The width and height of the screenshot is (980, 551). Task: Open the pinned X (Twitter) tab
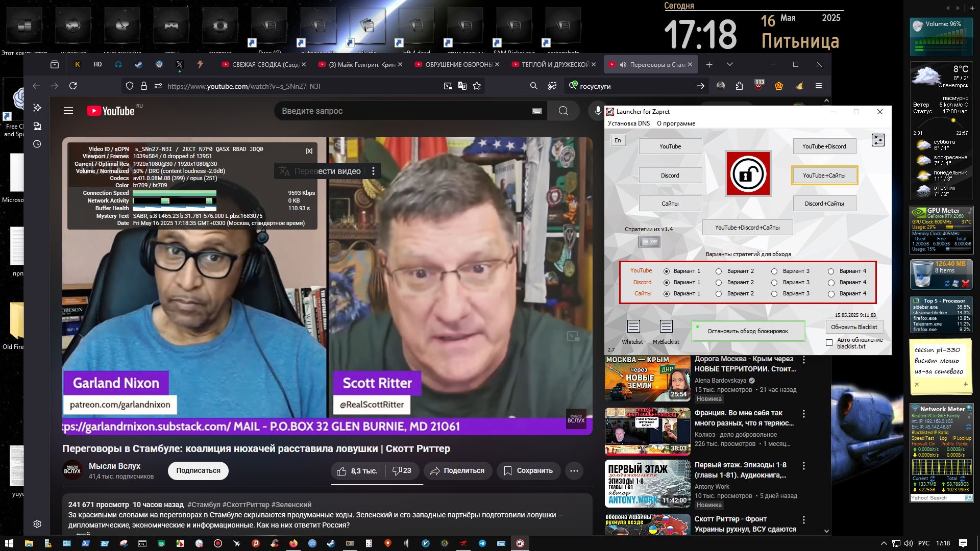click(180, 64)
